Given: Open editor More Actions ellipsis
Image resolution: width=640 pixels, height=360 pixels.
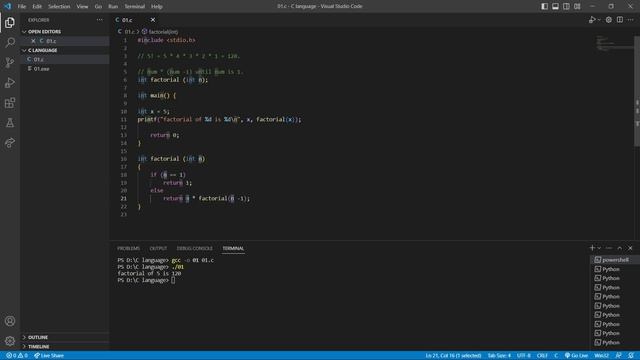Looking at the screenshot, I should click(x=631, y=20).
